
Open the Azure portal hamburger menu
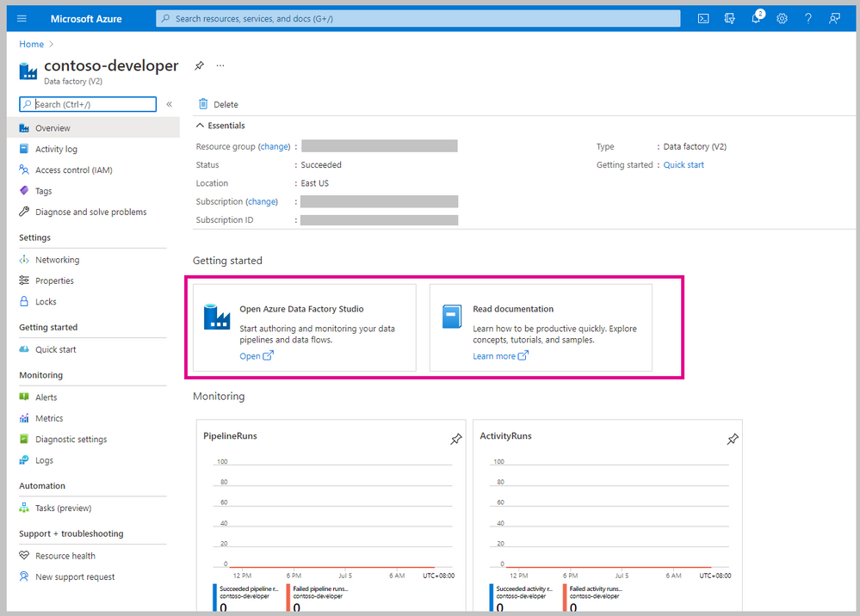click(x=22, y=19)
